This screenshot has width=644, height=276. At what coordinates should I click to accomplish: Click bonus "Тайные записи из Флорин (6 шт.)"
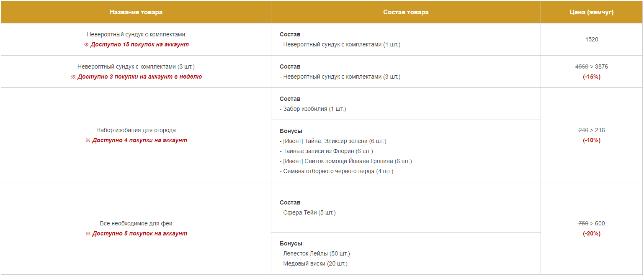tap(327, 151)
